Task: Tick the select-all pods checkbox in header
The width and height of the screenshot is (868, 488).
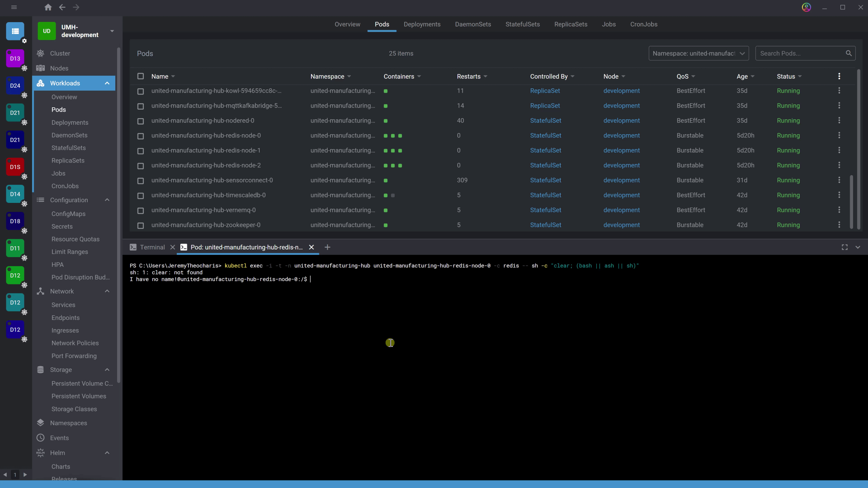Action: tap(140, 76)
